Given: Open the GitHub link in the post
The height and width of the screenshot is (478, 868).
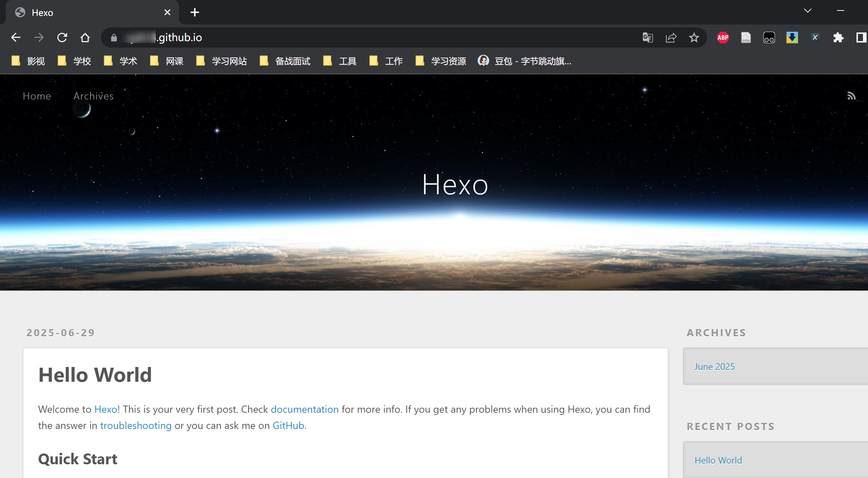Looking at the screenshot, I should 288,425.
